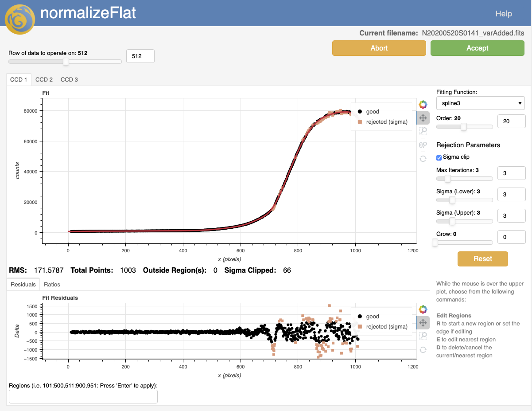Toggle the Sigma clip checkbox

[439, 157]
